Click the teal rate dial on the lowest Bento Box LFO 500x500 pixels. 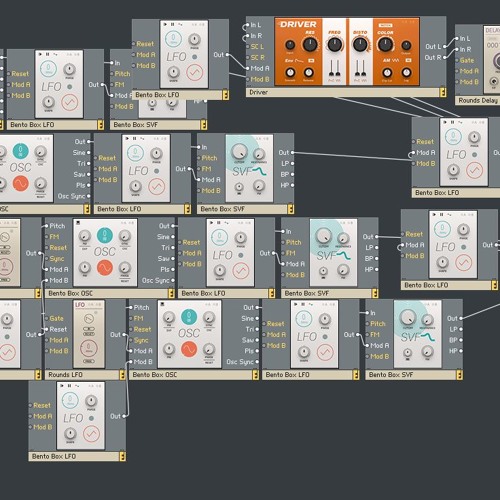(70, 401)
